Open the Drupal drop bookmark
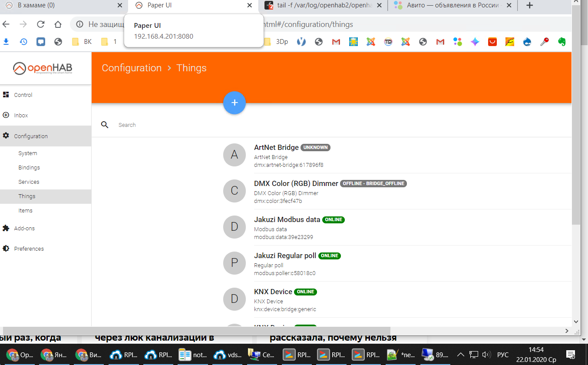Screen dimensions: 588x365 click(x=527, y=42)
